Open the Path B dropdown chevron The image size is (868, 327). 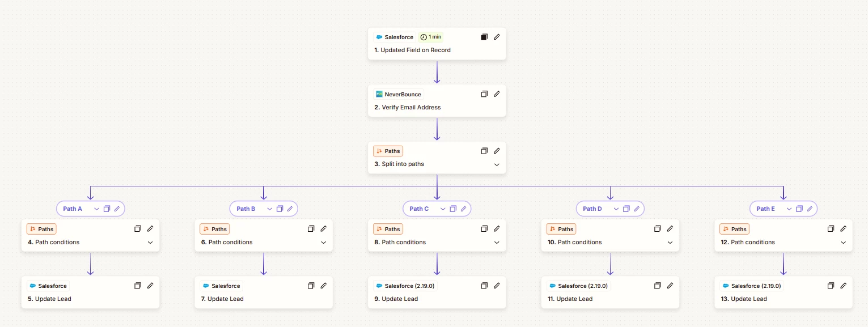pyautogui.click(x=269, y=209)
